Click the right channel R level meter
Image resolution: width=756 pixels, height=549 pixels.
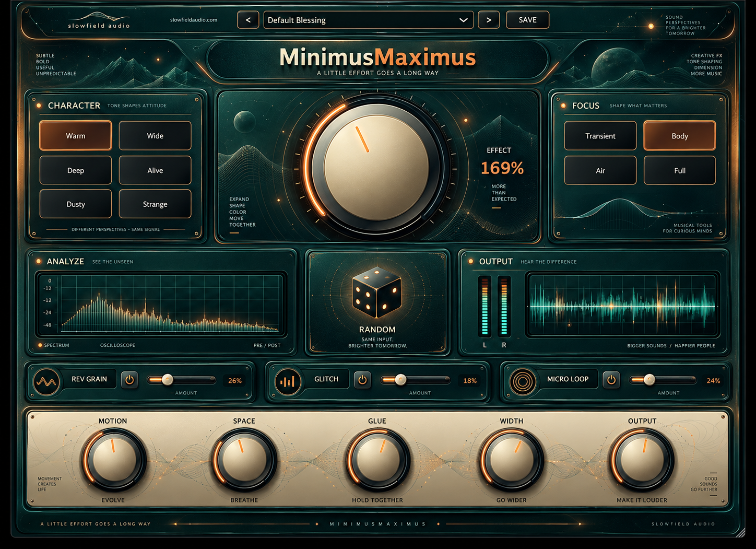click(x=504, y=306)
